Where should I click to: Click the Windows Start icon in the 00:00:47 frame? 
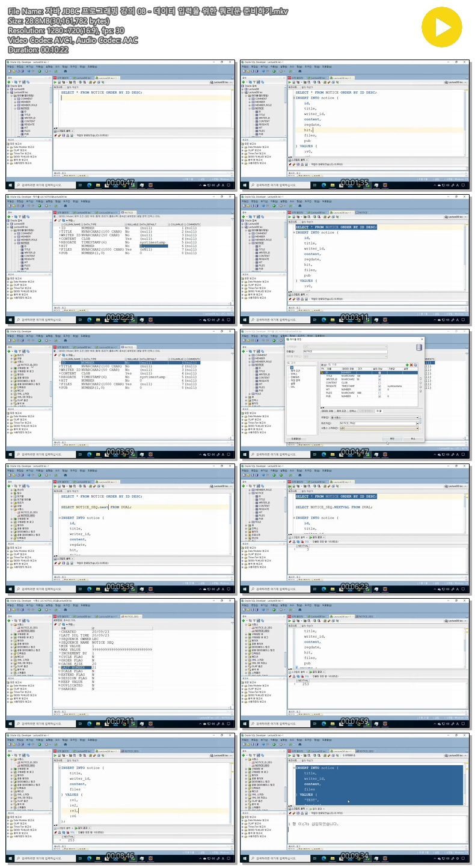10,185
